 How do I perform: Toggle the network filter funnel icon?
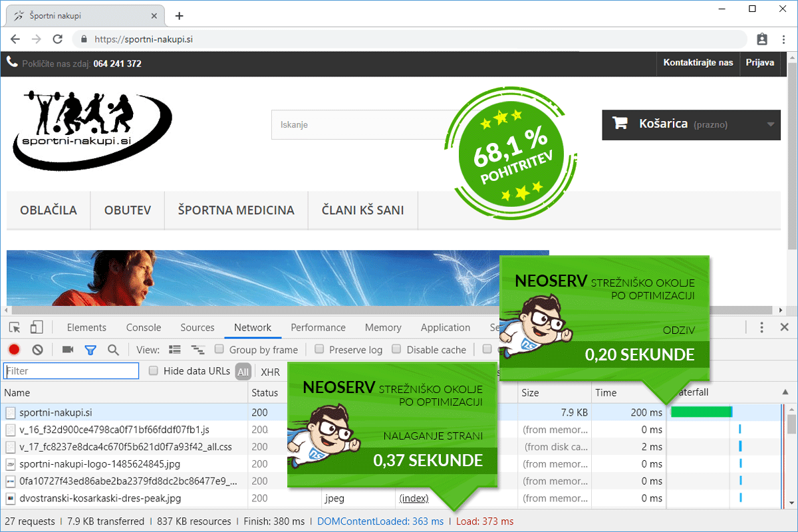tap(90, 350)
